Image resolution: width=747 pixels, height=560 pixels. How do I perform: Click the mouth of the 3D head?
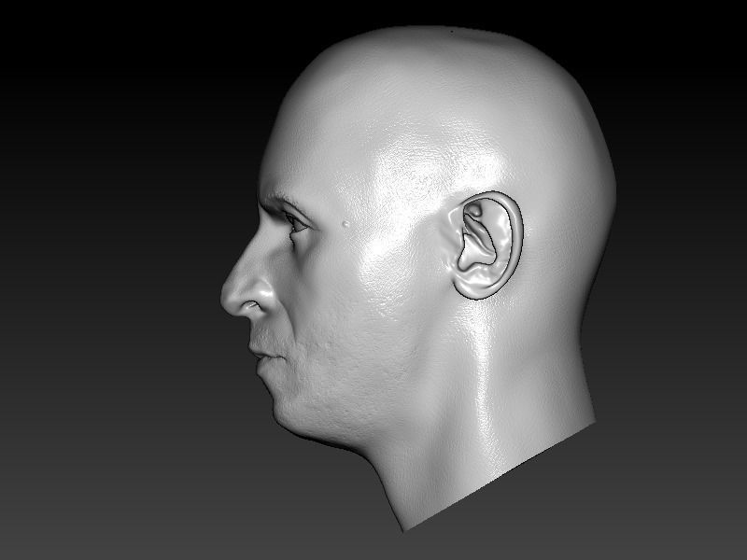(x=271, y=359)
